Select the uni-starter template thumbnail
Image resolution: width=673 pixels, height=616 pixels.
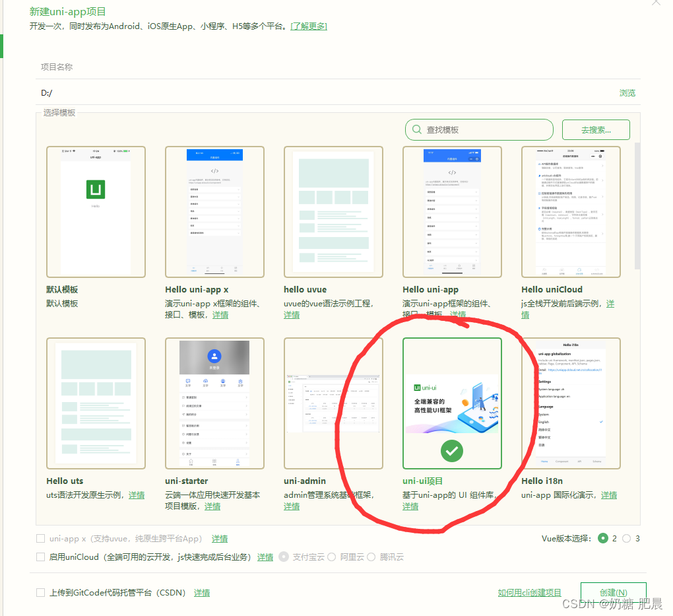click(x=214, y=403)
